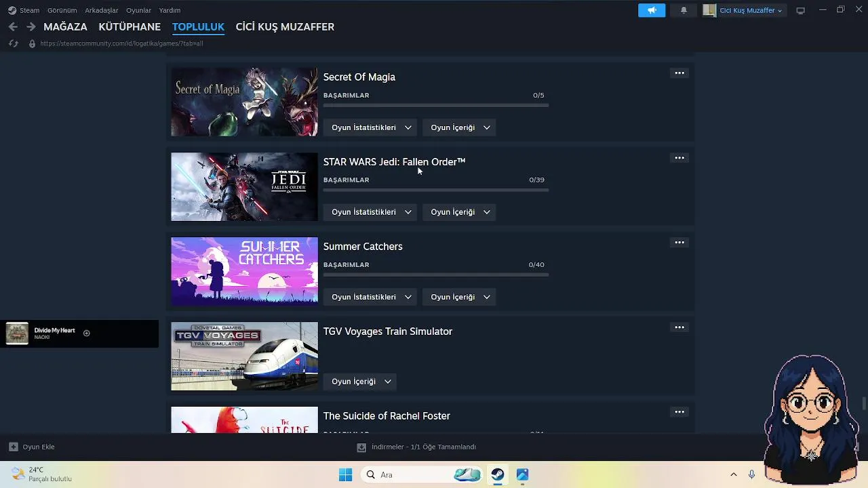This screenshot has width=868, height=488.
Task: Open the Steam menu
Action: coord(29,10)
